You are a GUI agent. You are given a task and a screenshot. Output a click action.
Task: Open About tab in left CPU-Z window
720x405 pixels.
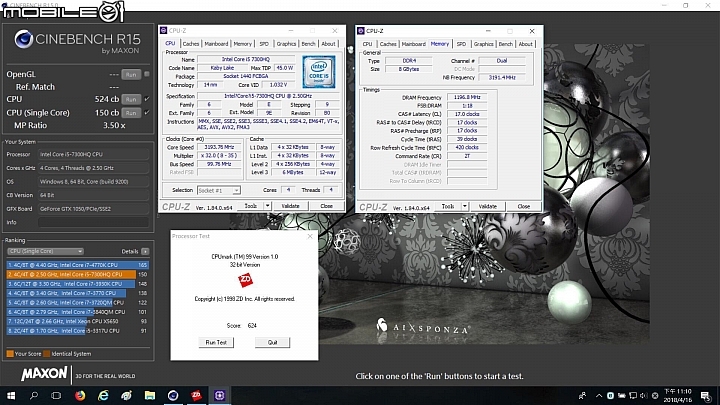coord(328,44)
